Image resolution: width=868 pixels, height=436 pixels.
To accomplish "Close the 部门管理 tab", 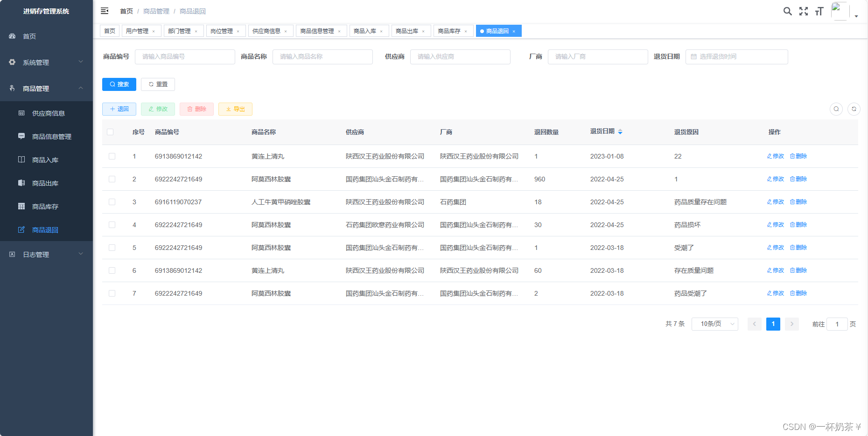I will (196, 31).
